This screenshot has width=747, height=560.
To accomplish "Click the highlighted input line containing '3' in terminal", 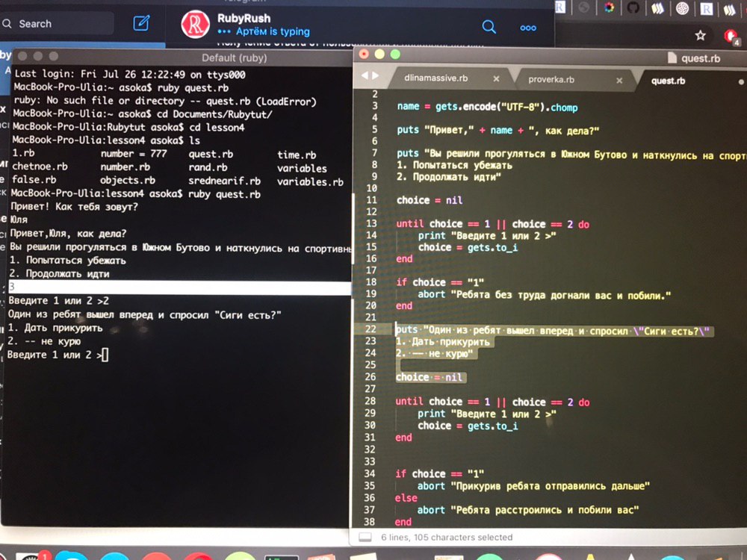I will (x=180, y=287).
